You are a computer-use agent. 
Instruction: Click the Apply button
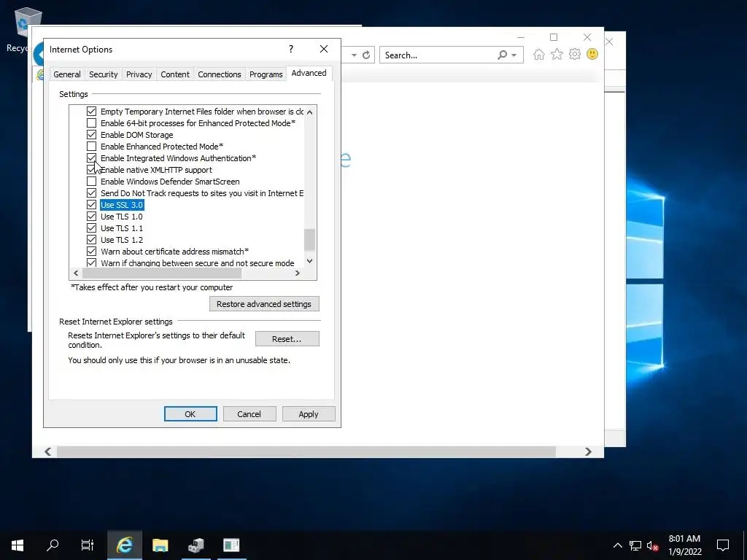(309, 414)
